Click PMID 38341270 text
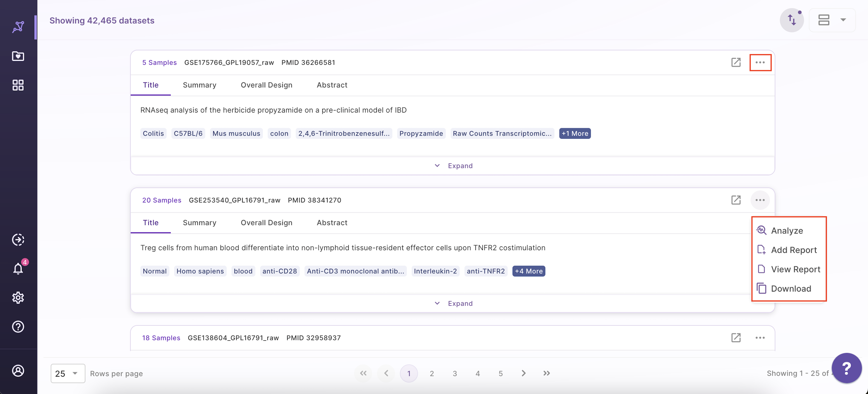Image resolution: width=868 pixels, height=394 pixels. pos(314,200)
